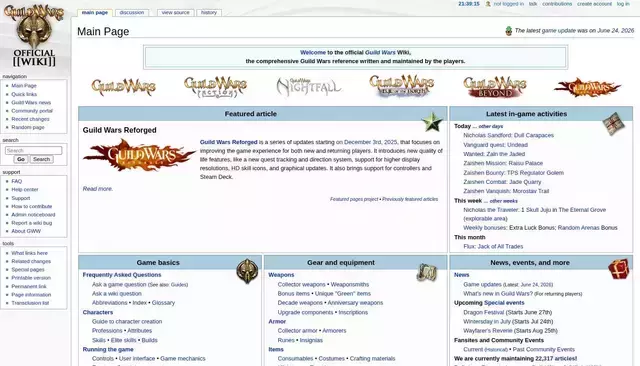Click Read more under featured article
The image size is (640, 366).
(x=98, y=189)
